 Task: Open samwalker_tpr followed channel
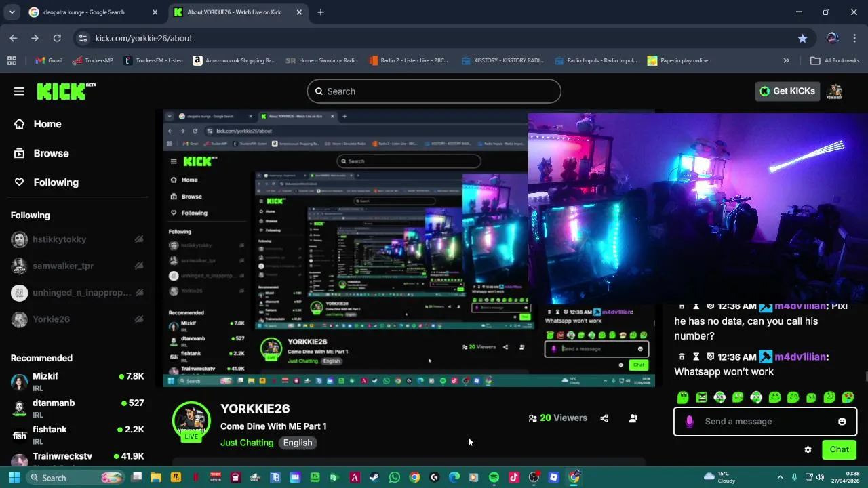77,266
